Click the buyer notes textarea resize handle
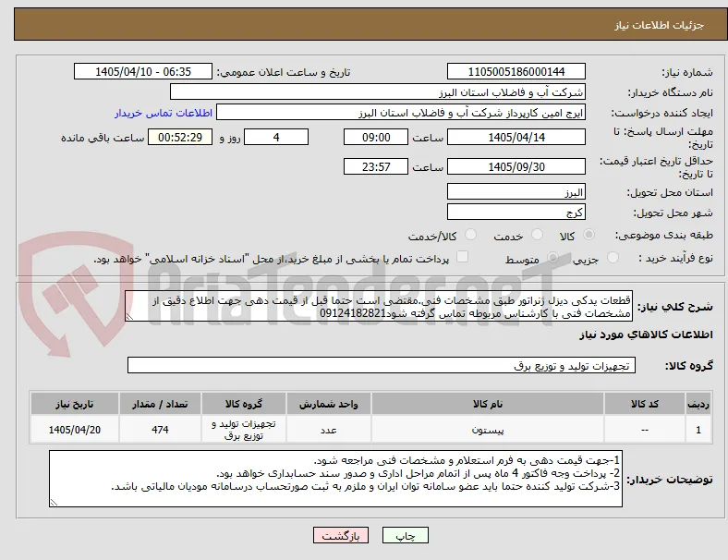This screenshot has width=728, height=560. [54, 502]
